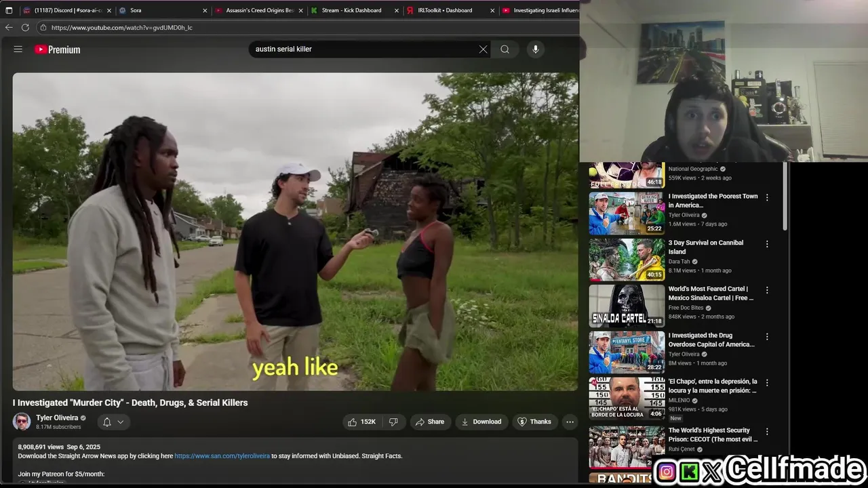Select the video title text
Screen dimensions: 868x488
pos(130,403)
